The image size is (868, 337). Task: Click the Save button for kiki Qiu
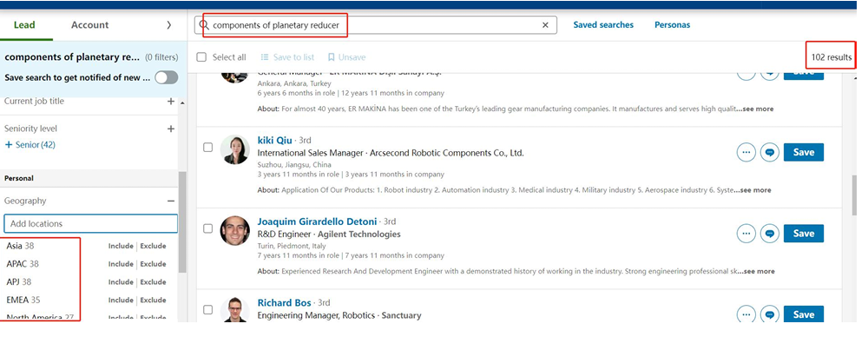click(x=803, y=152)
